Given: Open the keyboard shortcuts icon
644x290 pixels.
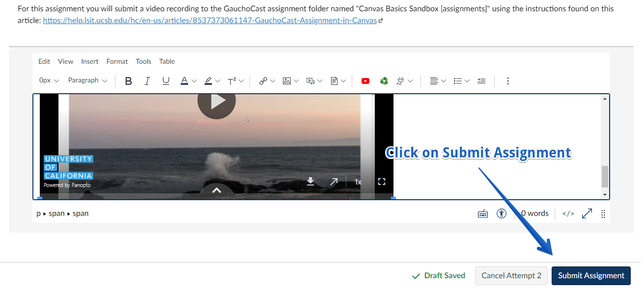Looking at the screenshot, I should tap(483, 213).
